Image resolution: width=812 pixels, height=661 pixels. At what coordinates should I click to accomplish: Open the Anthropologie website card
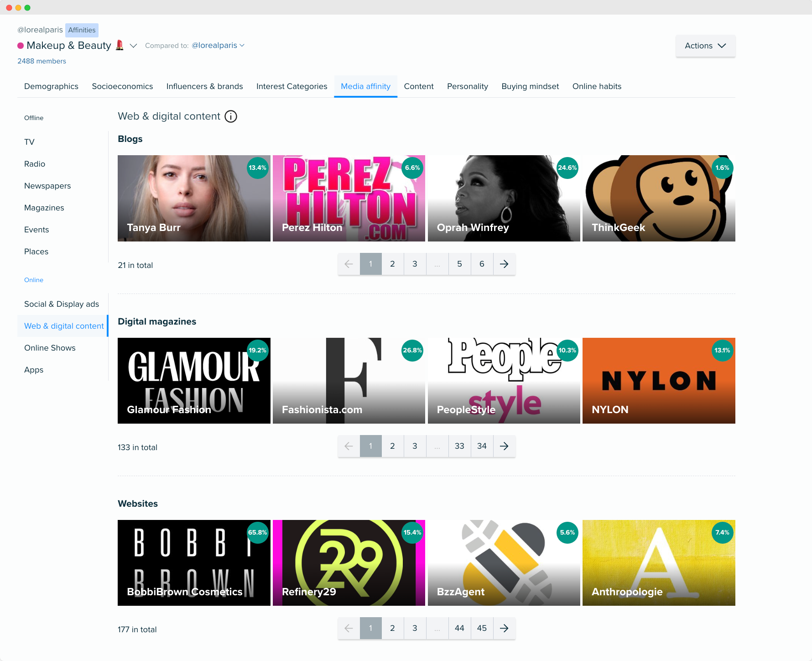click(x=659, y=563)
